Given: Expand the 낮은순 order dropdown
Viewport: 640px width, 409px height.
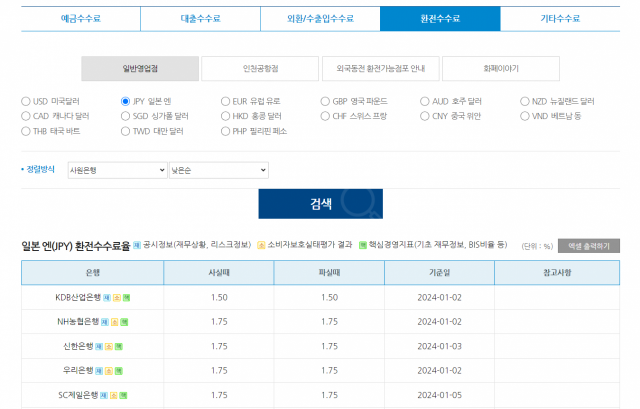Looking at the screenshot, I should 218,171.
